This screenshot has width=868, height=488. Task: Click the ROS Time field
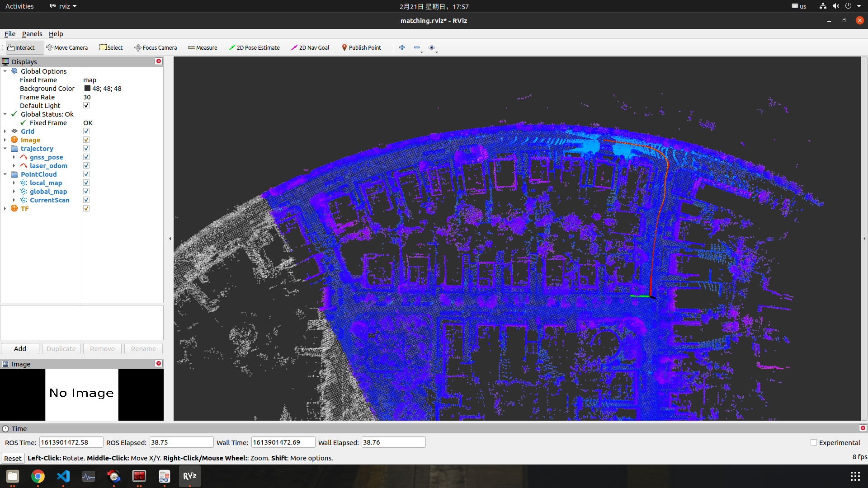(71, 442)
